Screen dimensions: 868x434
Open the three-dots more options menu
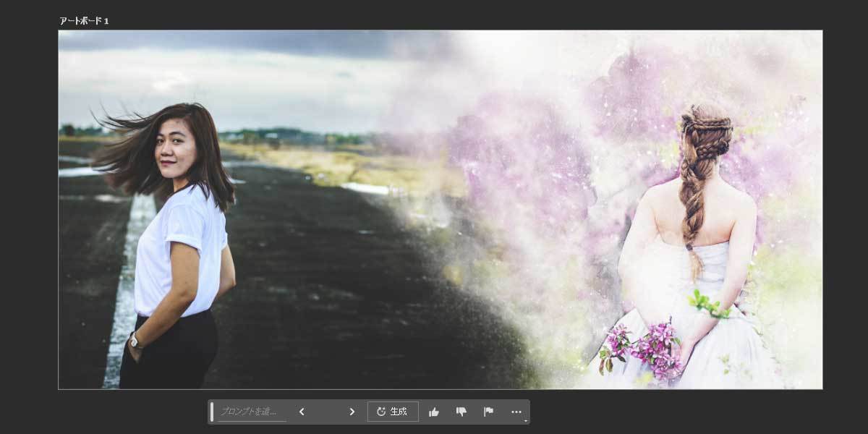point(516,412)
